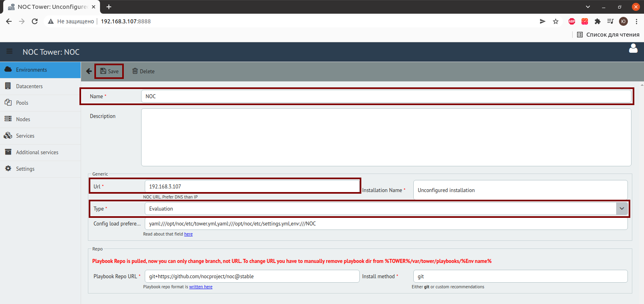
Task: Edit the Config load preference field
Action: click(386, 223)
